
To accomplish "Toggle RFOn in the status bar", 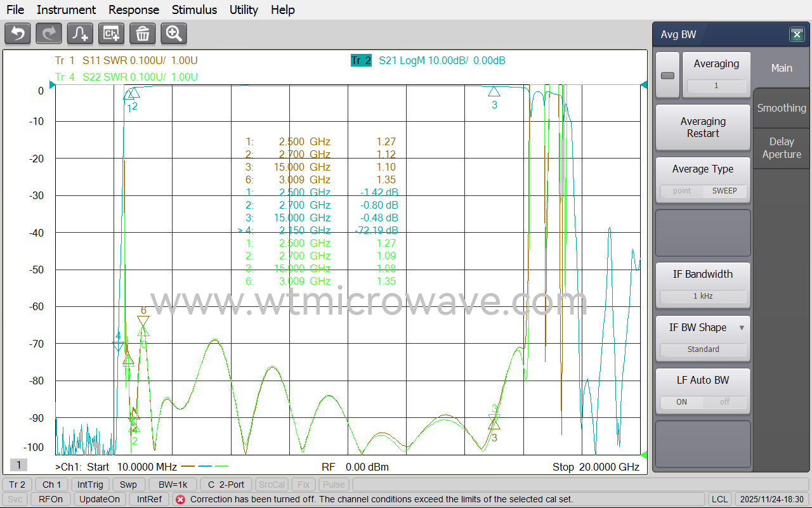I will [x=51, y=499].
